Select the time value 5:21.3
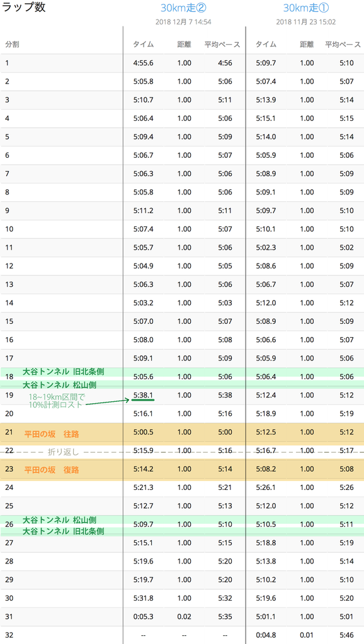Screen dimensions: 364x644 (x=144, y=488)
